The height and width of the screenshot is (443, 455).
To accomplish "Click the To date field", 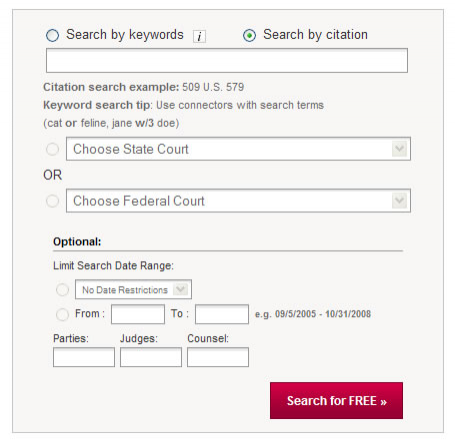I will tap(222, 314).
